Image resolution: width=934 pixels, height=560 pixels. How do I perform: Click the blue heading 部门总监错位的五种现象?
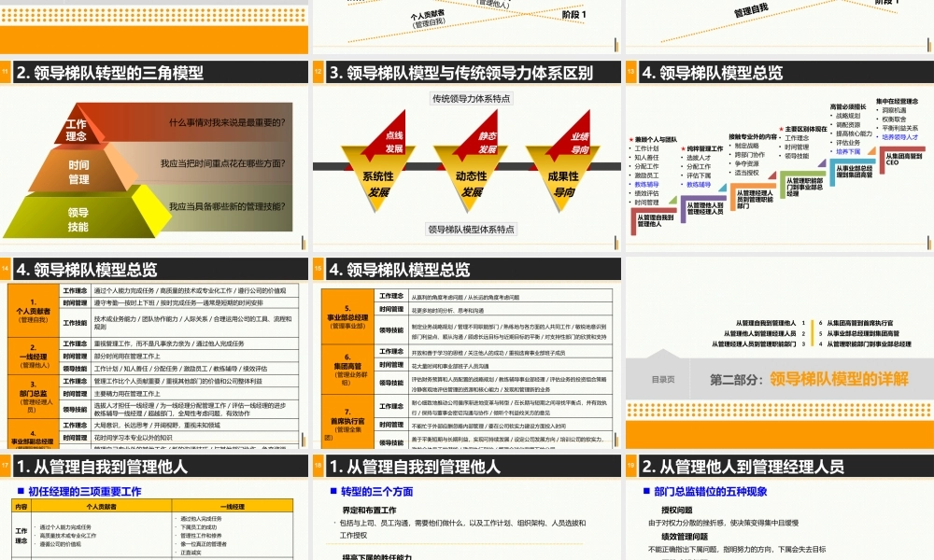click(711, 492)
